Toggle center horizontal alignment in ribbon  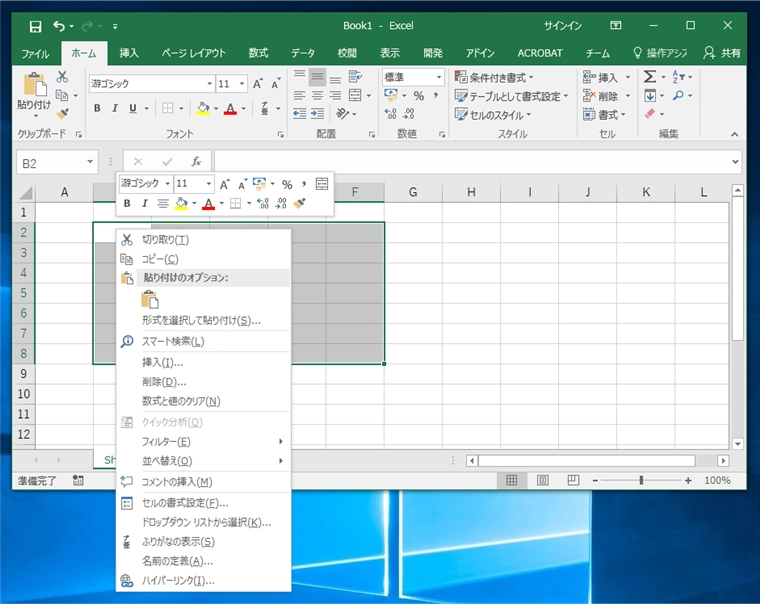tap(317, 95)
